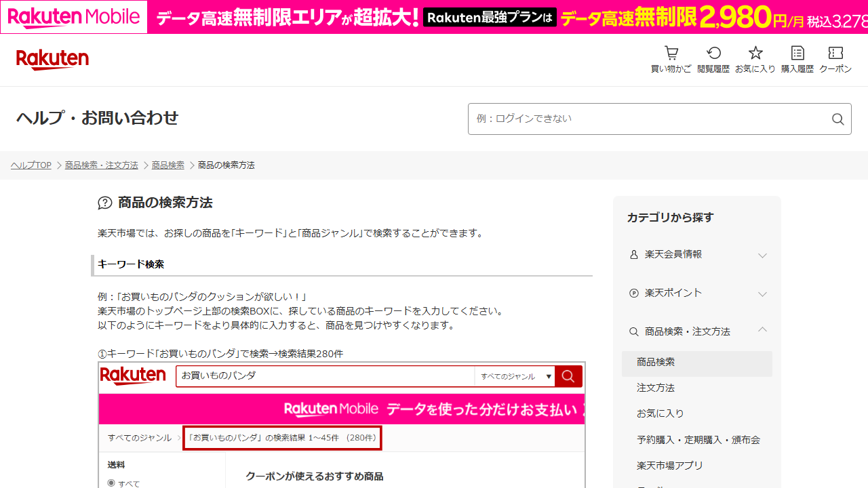Open 購入履歴 purchase history icon
Image resolution: width=868 pixels, height=488 pixels.
point(797,53)
